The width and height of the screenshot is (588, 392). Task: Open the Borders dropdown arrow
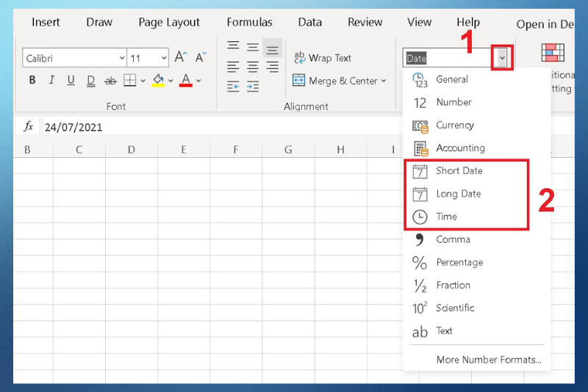(143, 81)
